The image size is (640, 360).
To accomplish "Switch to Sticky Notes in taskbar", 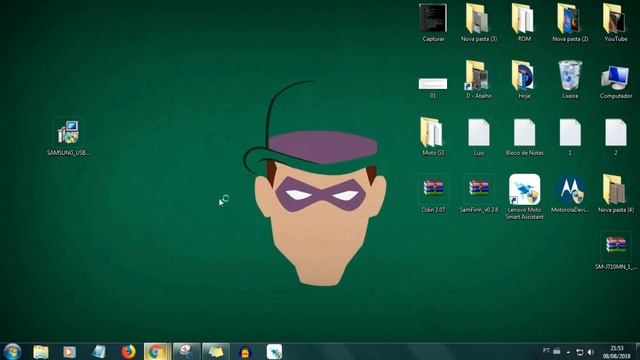I will coord(216,352).
